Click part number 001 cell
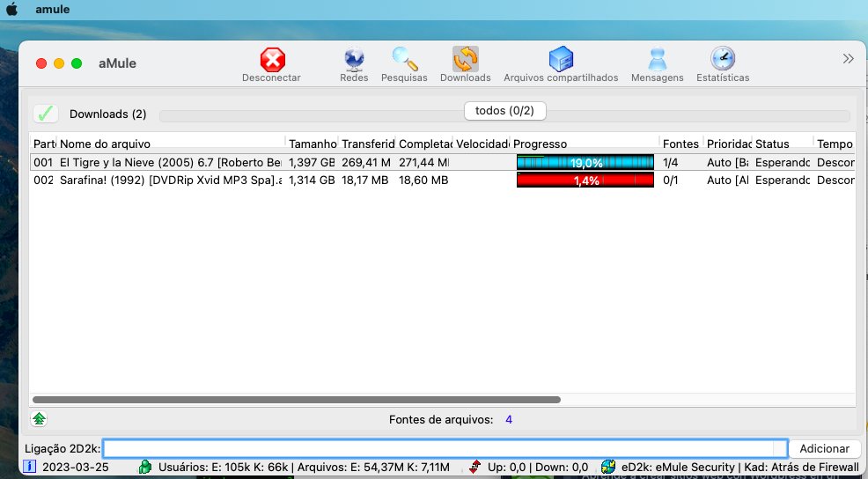The image size is (868, 479). (x=43, y=163)
